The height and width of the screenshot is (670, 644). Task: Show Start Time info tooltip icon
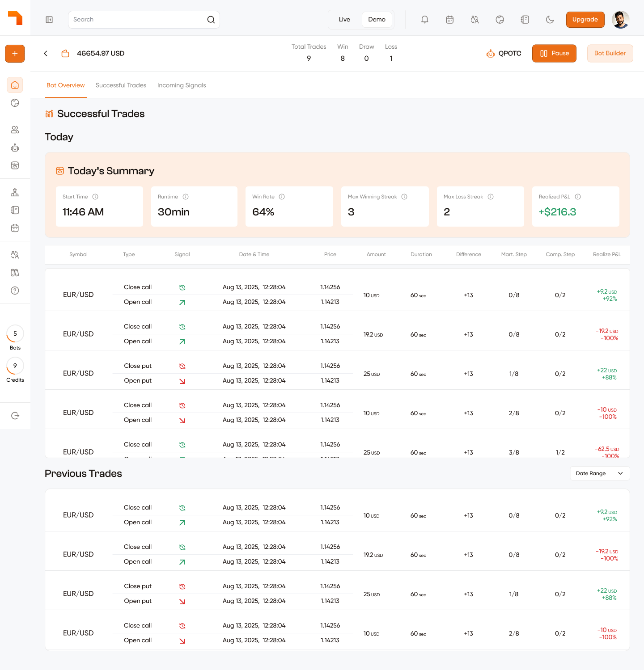(95, 197)
